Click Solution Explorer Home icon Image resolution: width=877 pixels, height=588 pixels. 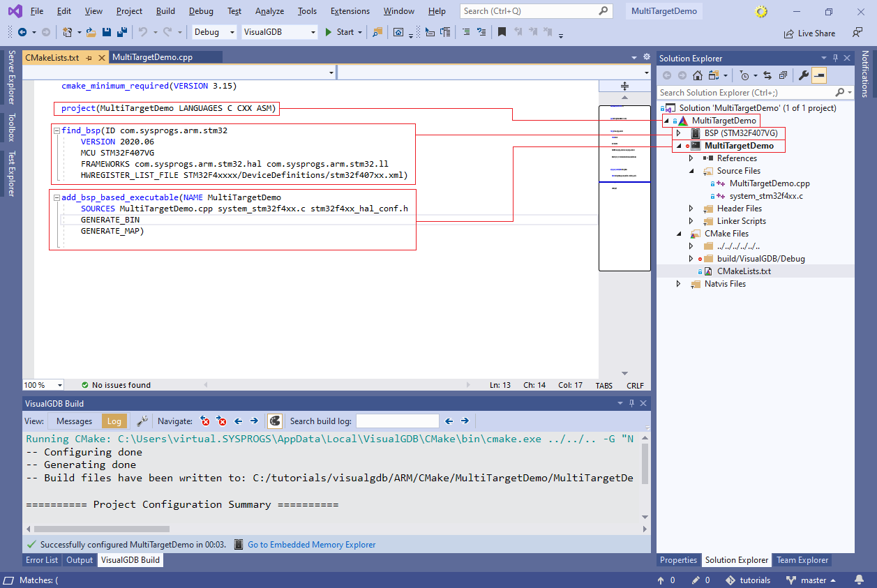click(x=697, y=75)
